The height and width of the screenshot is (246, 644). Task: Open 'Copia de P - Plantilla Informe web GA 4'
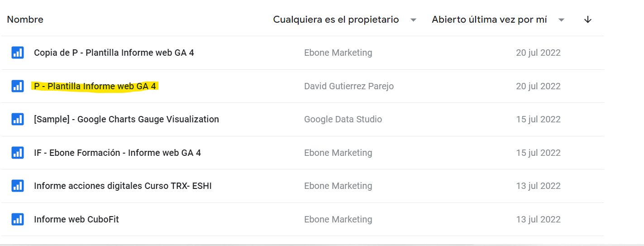click(114, 53)
